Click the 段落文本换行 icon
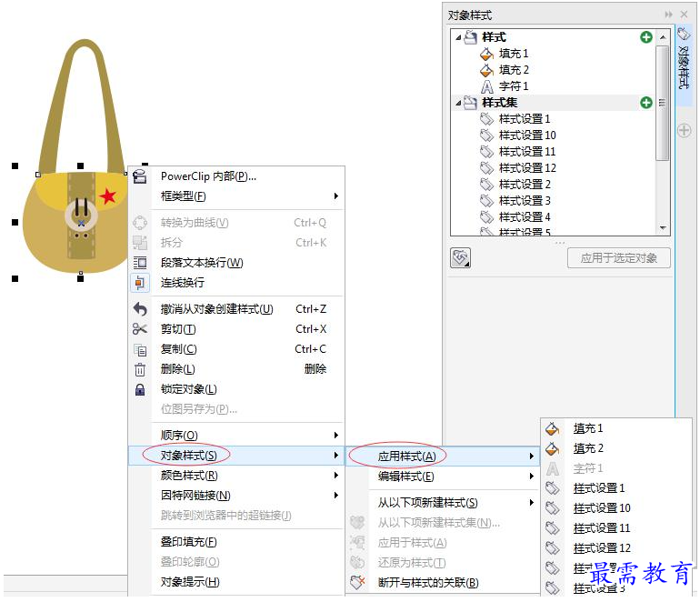Screen dimensions: 700x602 tap(140, 263)
